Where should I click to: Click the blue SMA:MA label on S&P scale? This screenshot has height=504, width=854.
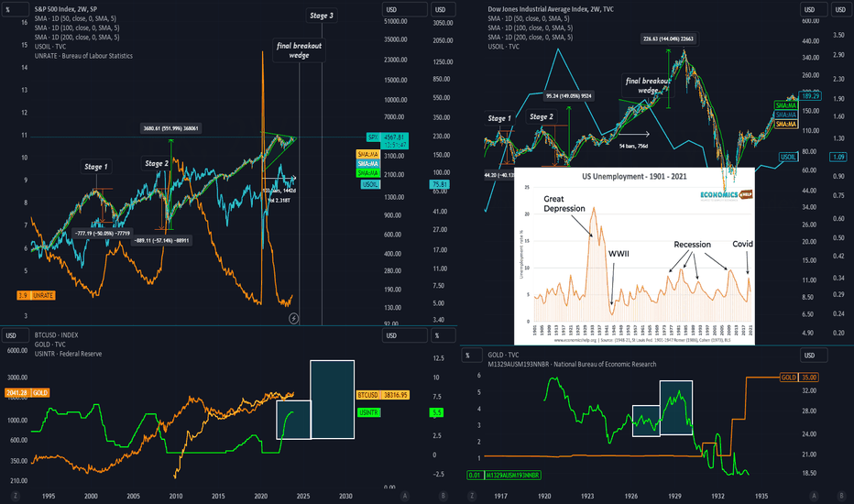pos(367,163)
